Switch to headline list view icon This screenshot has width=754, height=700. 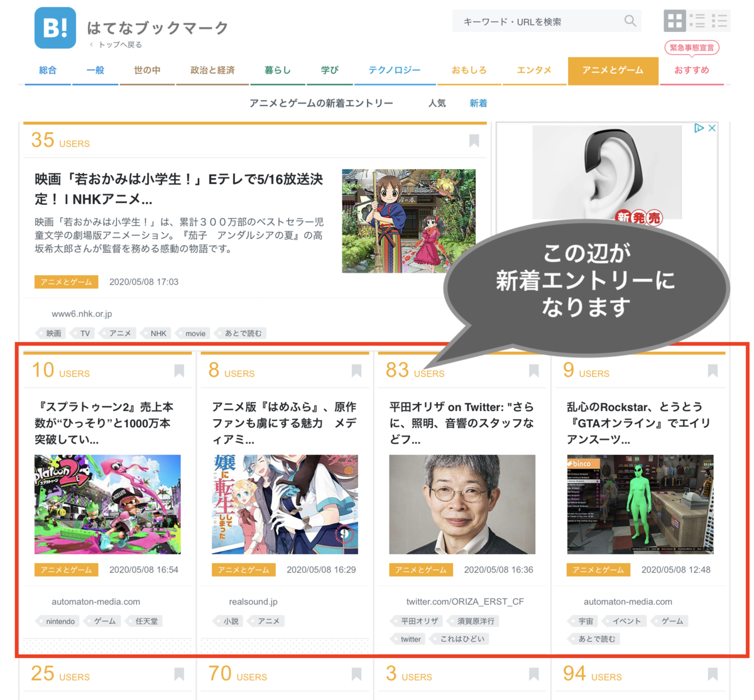point(719,21)
